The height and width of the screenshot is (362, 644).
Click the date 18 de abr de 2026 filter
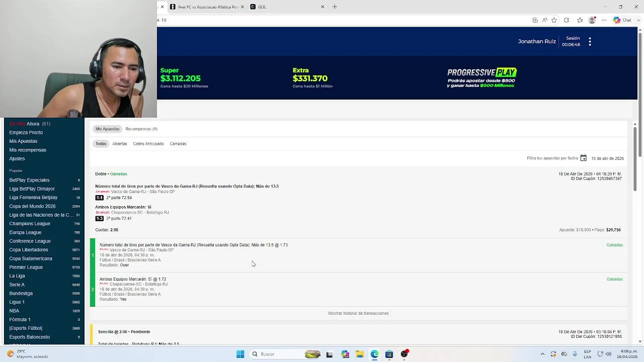[x=607, y=158]
